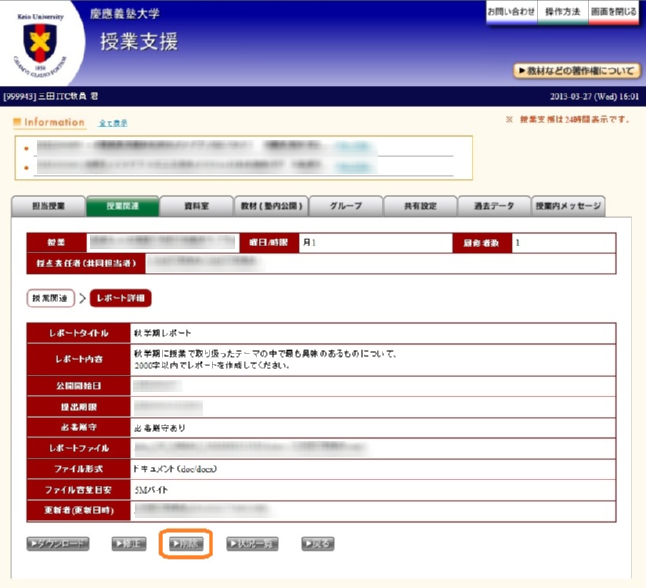Go to the 教材(塾内公開) tab
This screenshot has height=588, width=646.
pos(270,206)
